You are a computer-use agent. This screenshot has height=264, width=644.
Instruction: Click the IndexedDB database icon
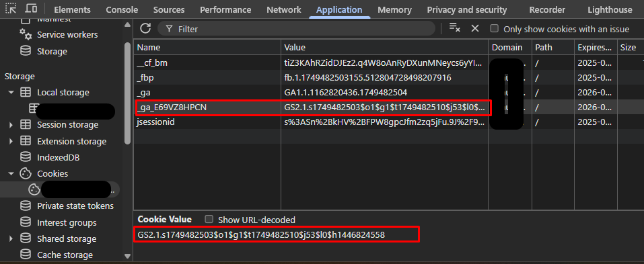click(26, 157)
